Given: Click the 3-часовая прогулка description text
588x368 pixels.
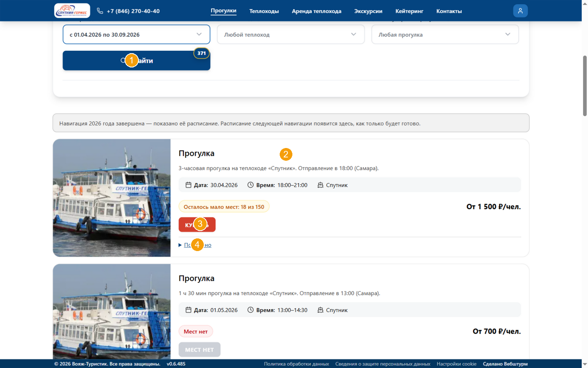Looking at the screenshot, I should [x=278, y=168].
